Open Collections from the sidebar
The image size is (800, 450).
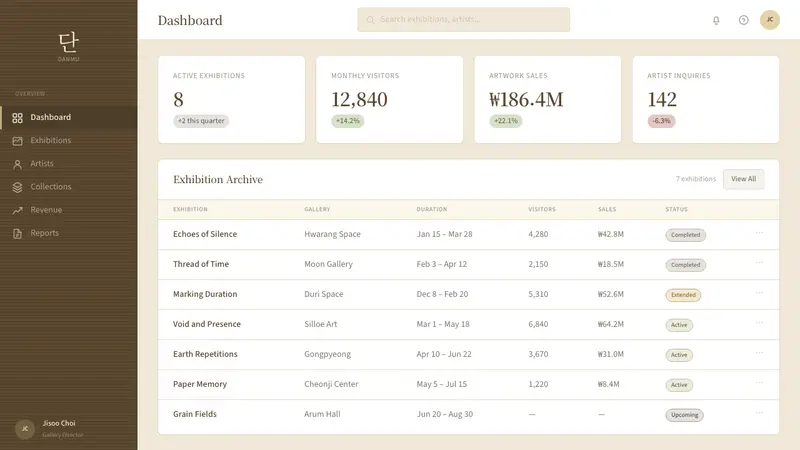(x=68, y=187)
